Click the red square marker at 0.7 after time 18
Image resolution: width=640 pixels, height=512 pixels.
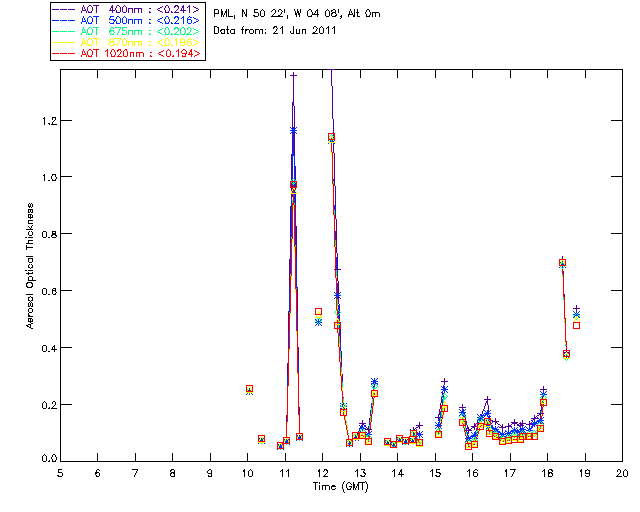tap(562, 263)
